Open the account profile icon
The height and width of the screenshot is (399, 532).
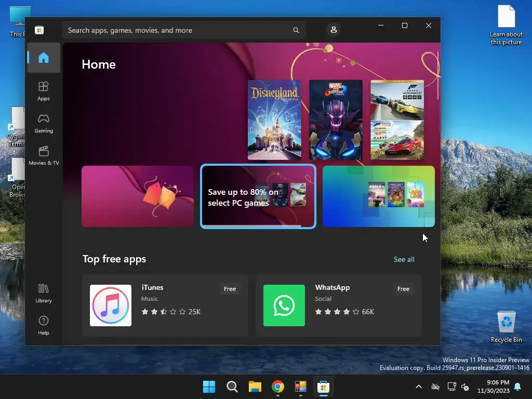(334, 30)
